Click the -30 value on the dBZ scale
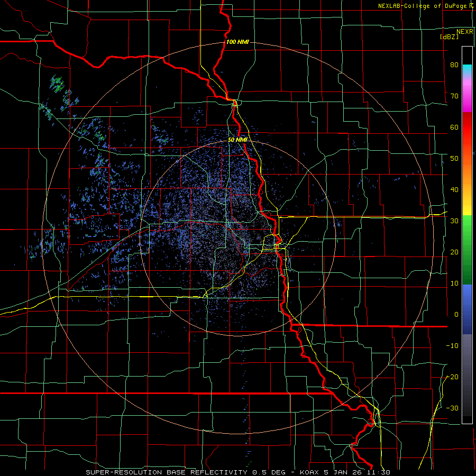Viewport: 476px width, 476px height. pyautogui.click(x=452, y=408)
